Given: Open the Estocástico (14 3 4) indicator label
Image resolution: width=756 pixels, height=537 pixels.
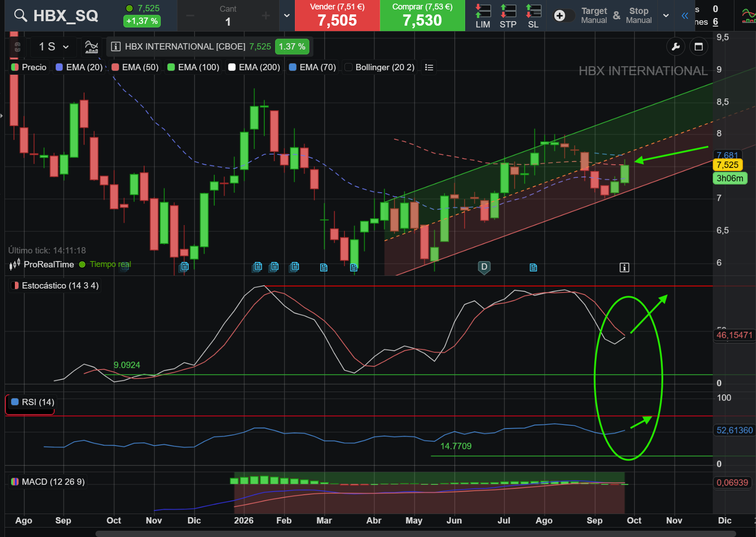Looking at the screenshot, I should (x=55, y=285).
